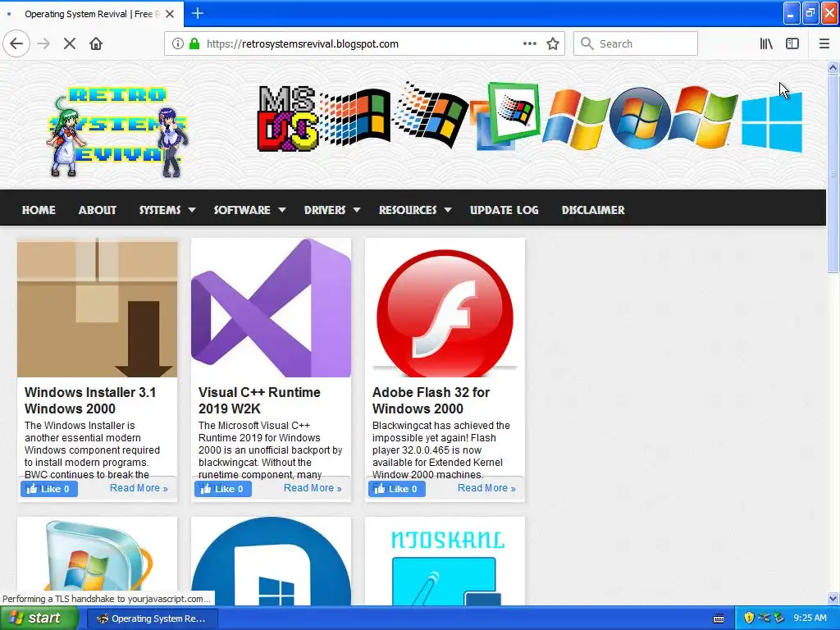
Task: Open the HOME menu item
Action: pyautogui.click(x=39, y=210)
